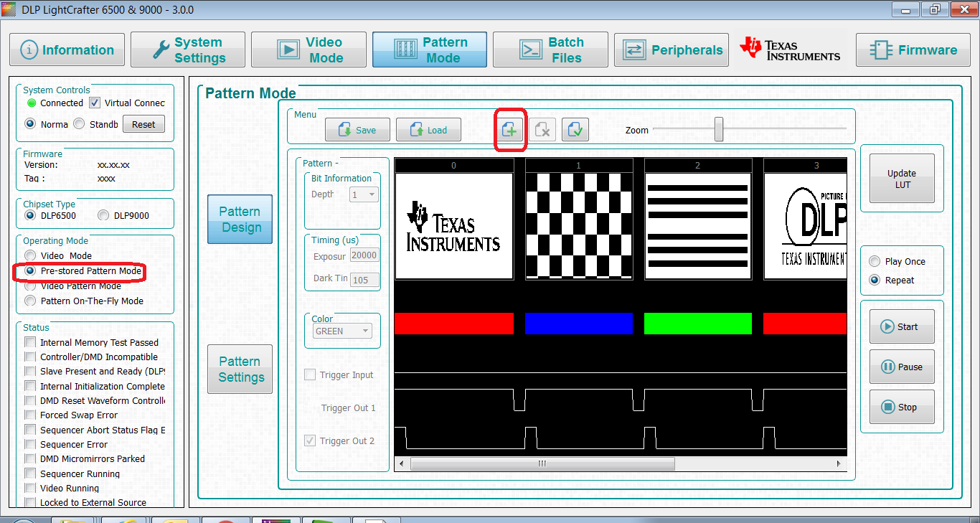This screenshot has height=523, width=980.
Task: Toggle the Trigger Out 2 checkbox
Action: pos(310,440)
